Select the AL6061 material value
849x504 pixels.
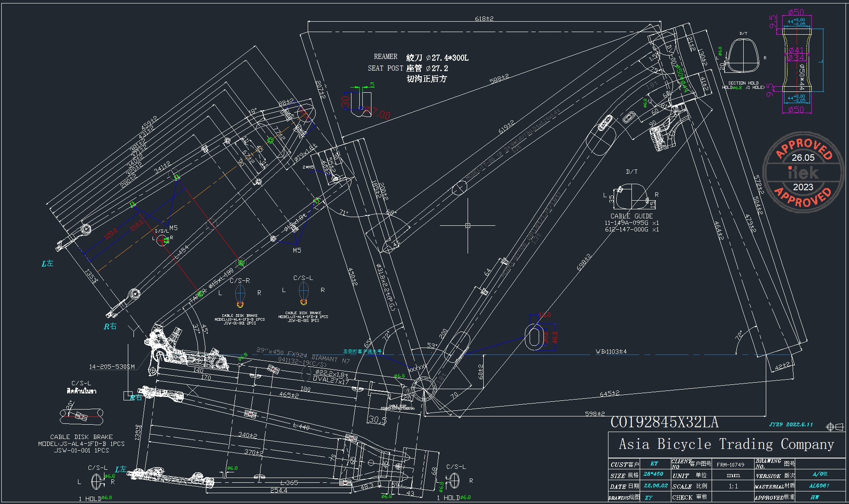click(x=819, y=486)
